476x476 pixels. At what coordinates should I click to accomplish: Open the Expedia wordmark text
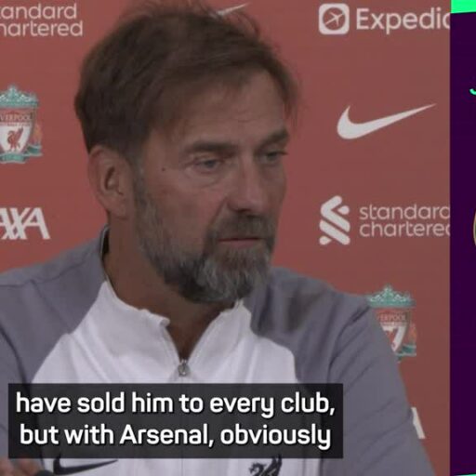[x=403, y=20]
